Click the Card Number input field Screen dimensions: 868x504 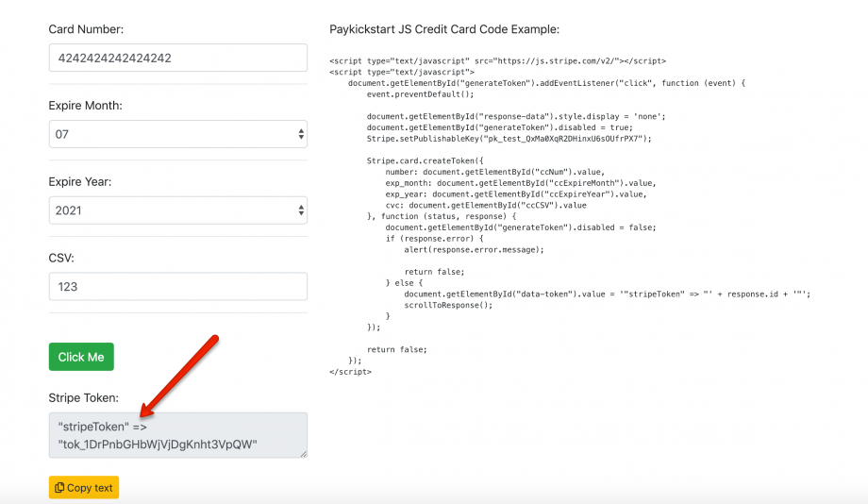pos(177,58)
